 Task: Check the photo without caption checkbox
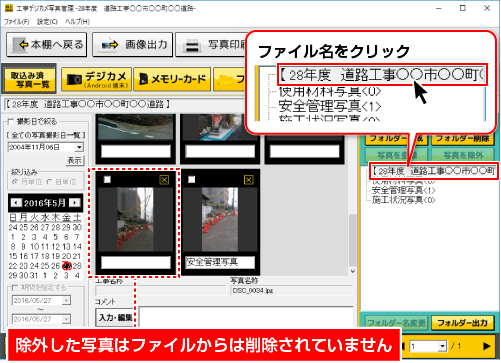tap(107, 180)
